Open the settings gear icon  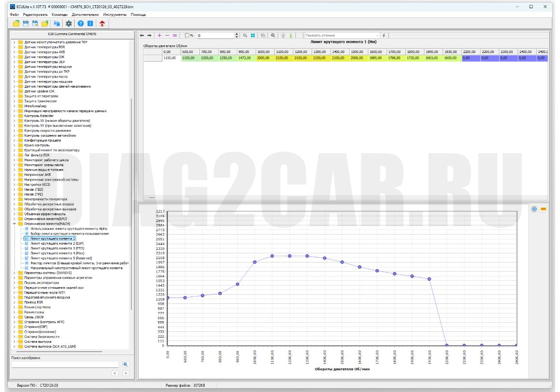click(x=68, y=24)
